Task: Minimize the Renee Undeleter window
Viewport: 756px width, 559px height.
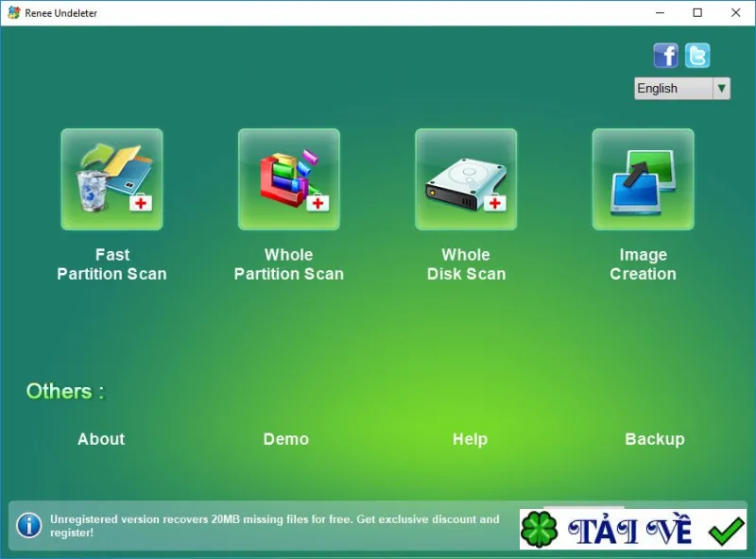Action: pyautogui.click(x=660, y=13)
